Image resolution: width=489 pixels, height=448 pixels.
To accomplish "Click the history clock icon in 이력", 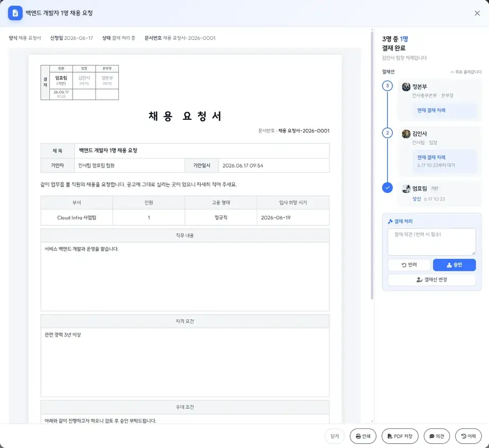I will (464, 436).
